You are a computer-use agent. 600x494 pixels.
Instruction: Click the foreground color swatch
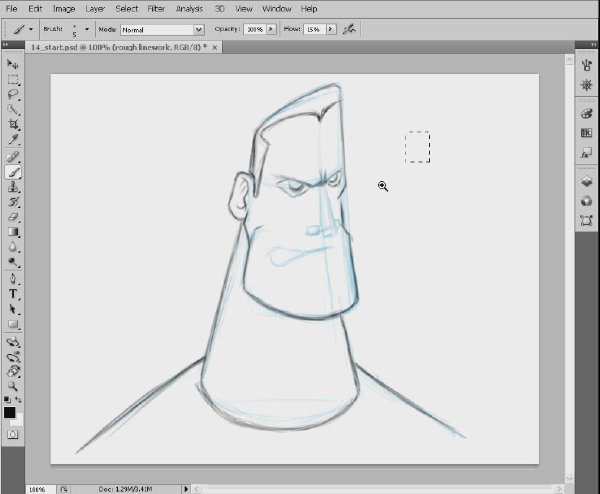click(10, 412)
